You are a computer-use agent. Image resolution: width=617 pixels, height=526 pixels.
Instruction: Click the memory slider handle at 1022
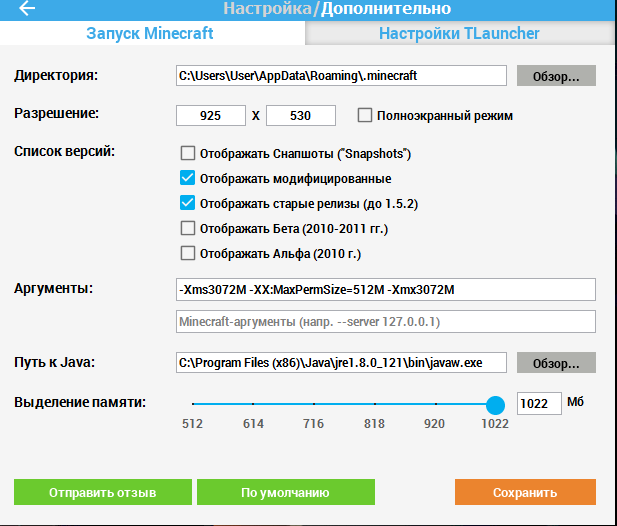point(495,405)
